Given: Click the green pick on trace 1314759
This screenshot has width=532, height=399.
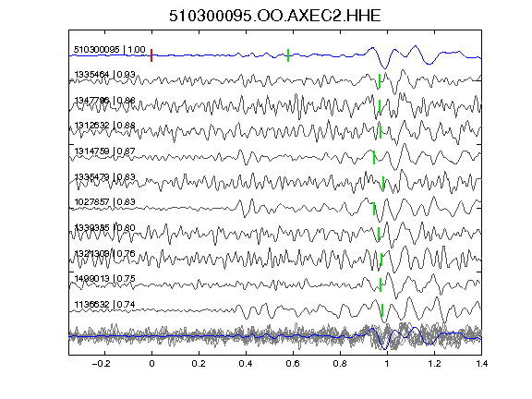Looking at the screenshot, I should [374, 157].
